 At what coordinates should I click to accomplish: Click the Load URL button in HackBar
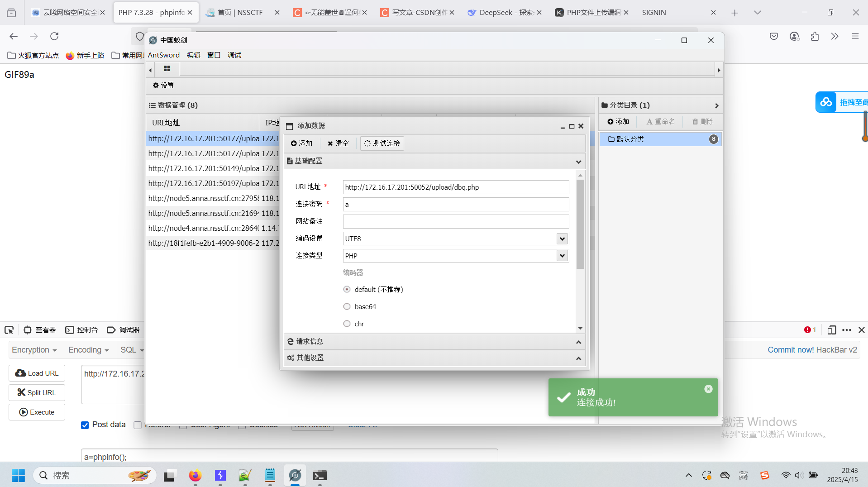click(x=37, y=373)
